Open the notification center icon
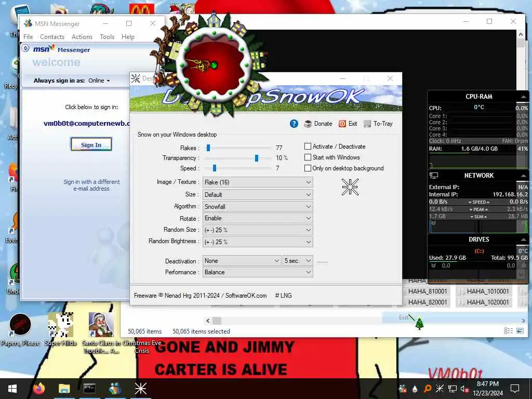Screen dimensions: 532x399 pyautogui.click(x=515, y=389)
